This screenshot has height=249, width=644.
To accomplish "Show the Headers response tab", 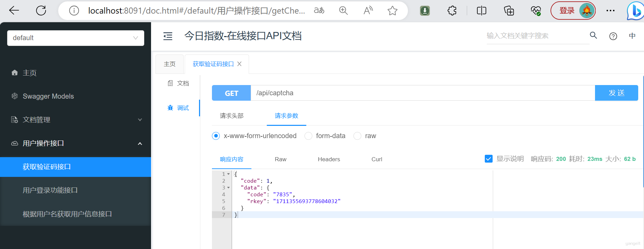I will coord(329,159).
